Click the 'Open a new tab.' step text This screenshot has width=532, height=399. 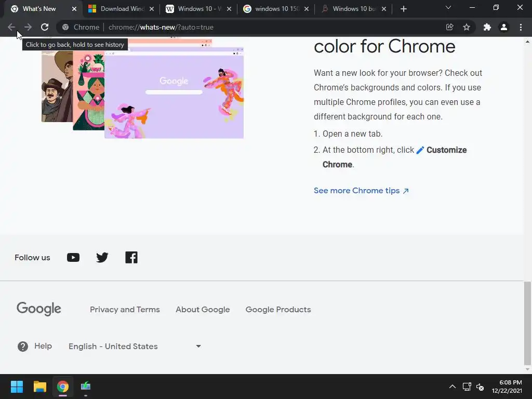pos(353,134)
